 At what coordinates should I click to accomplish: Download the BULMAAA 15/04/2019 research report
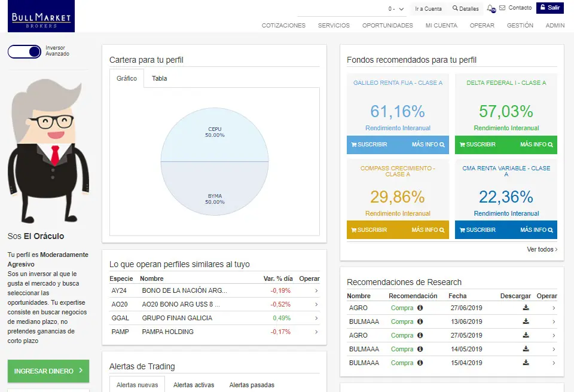(x=526, y=362)
